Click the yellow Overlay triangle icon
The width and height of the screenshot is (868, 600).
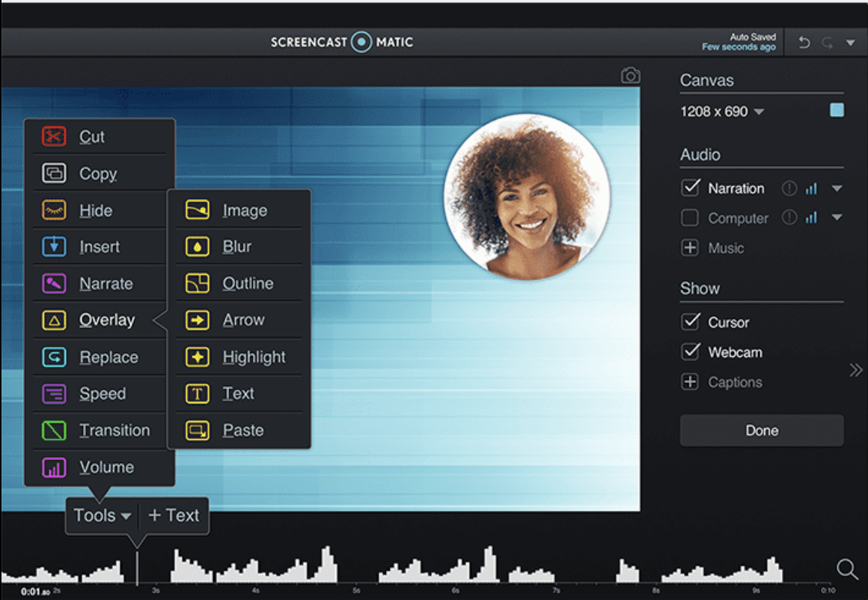click(54, 320)
